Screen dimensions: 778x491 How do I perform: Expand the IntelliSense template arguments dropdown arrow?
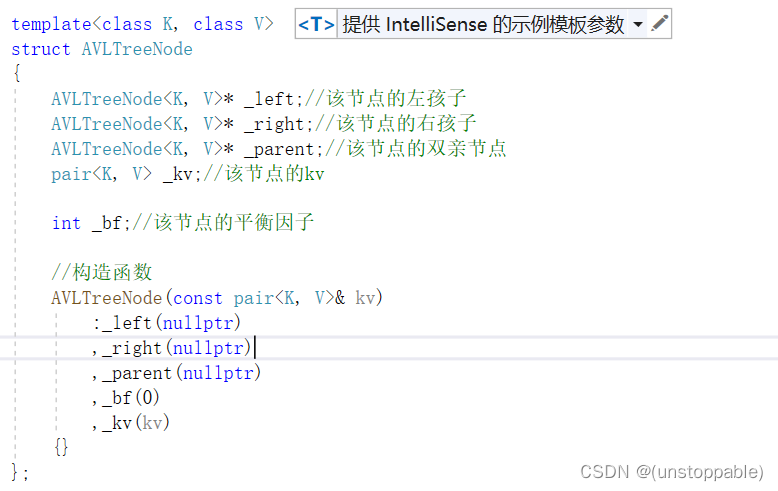click(638, 25)
